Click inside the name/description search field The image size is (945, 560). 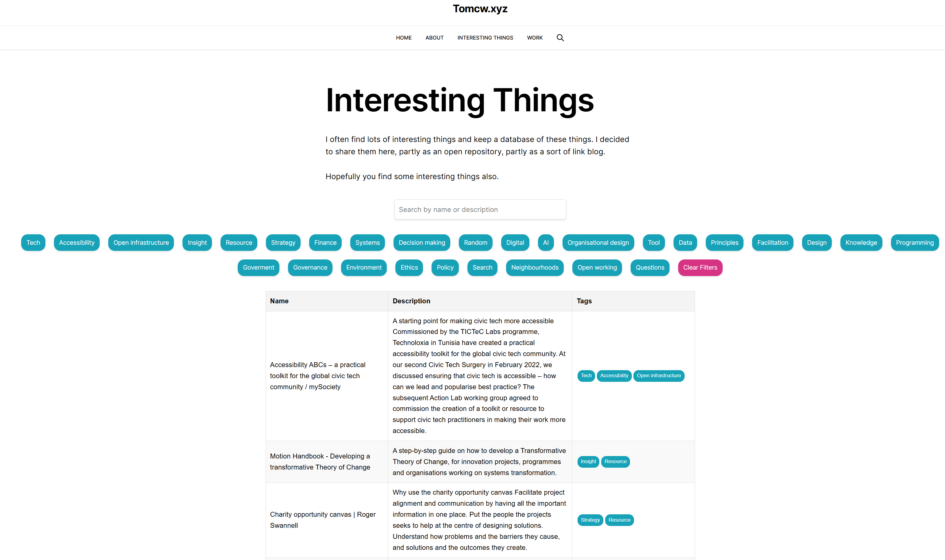pos(480,209)
